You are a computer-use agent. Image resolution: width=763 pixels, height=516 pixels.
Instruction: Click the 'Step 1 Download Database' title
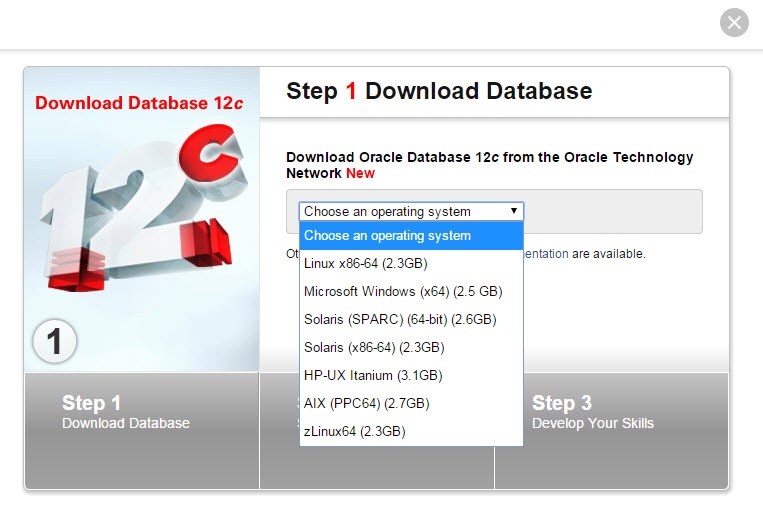pyautogui.click(x=439, y=91)
